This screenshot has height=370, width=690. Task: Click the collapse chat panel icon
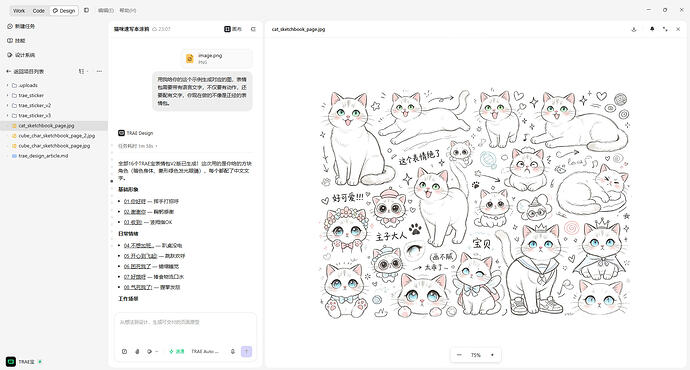pyautogui.click(x=253, y=29)
